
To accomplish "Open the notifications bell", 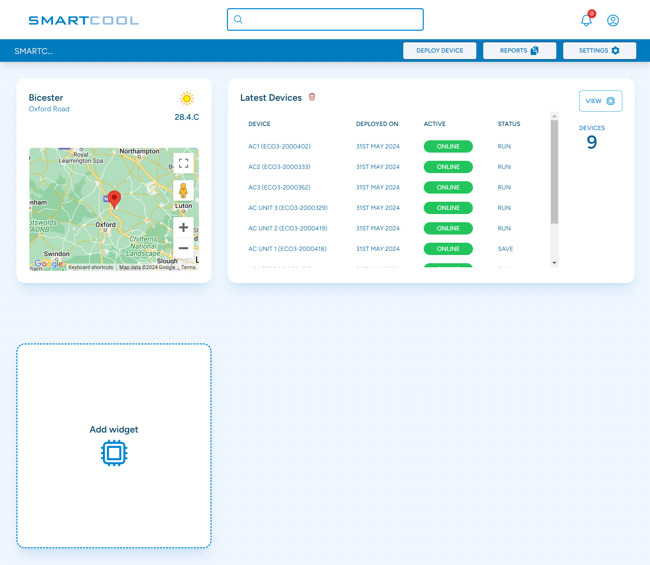I will point(586,20).
